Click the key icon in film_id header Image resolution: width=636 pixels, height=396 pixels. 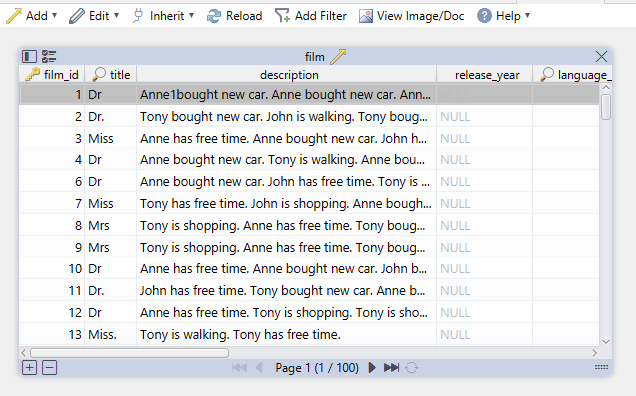tap(32, 75)
